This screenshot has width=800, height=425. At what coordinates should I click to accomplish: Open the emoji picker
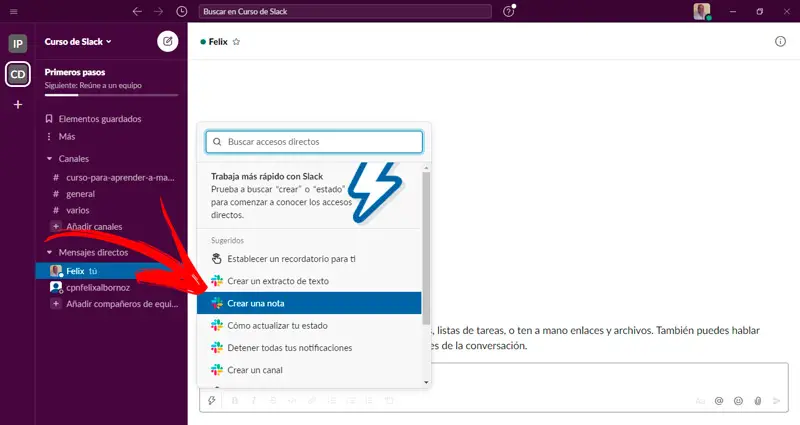(738, 401)
